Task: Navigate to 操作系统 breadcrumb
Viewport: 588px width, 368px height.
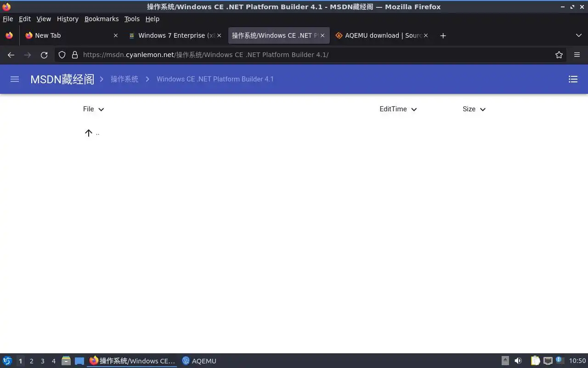Action: pyautogui.click(x=124, y=79)
